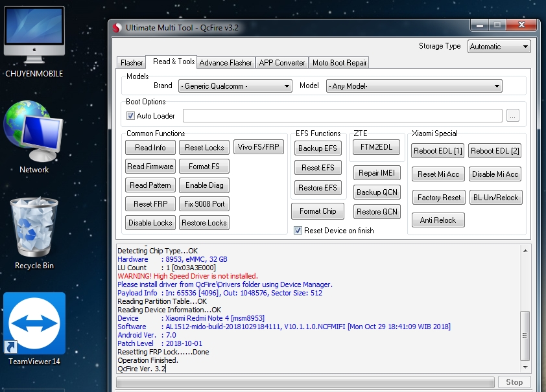Click the red WARNING High Speed Driver line

[x=187, y=276]
